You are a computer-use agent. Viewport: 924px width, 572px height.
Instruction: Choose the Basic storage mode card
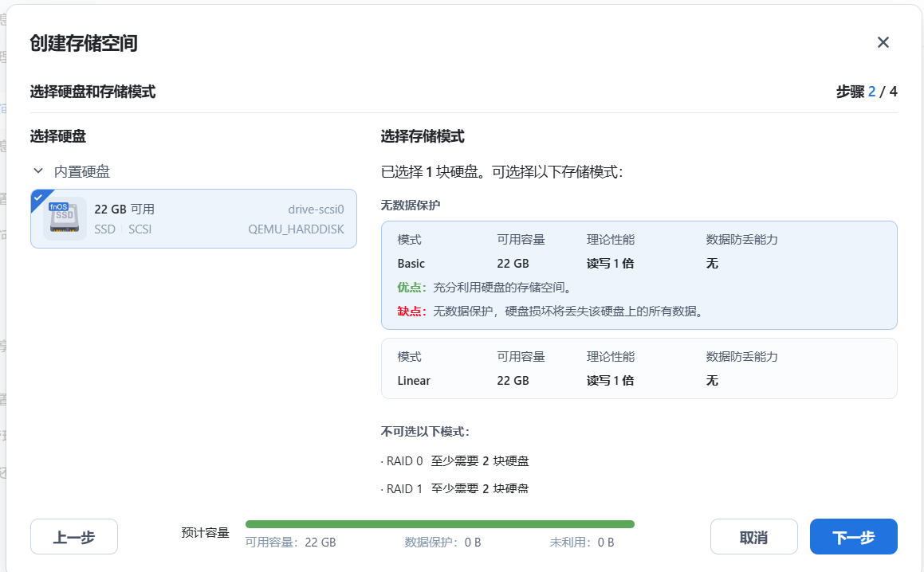tap(639, 275)
